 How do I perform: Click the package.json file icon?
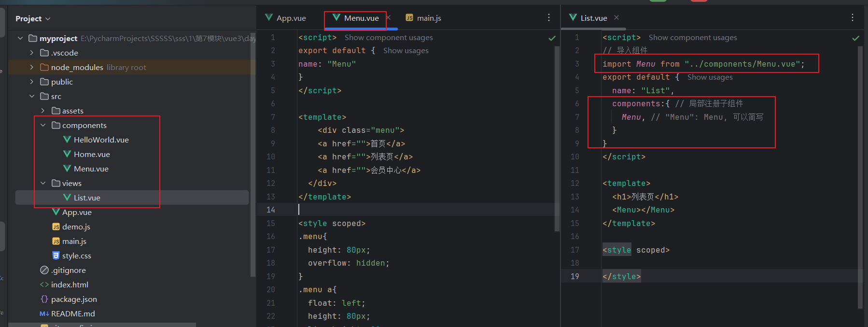pyautogui.click(x=44, y=299)
